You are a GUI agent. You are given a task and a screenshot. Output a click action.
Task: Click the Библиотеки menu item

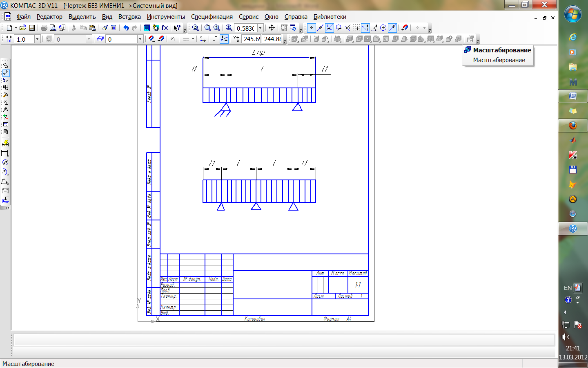click(x=330, y=17)
